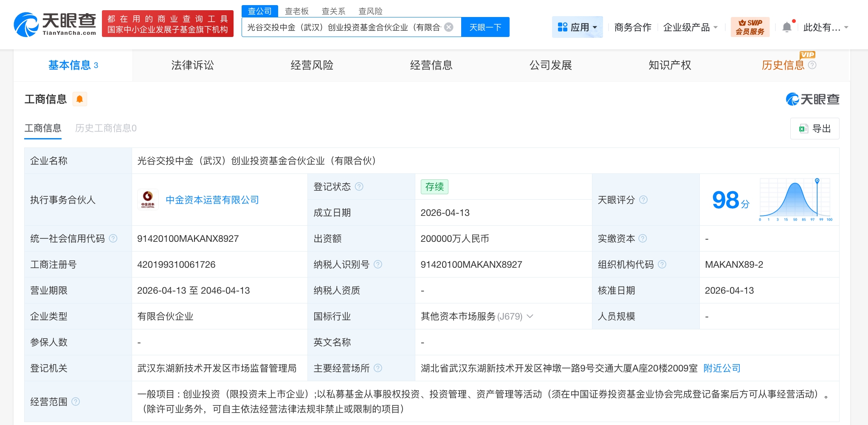868x425 pixels.
Task: Open the 企业级产品 dropdown
Action: click(687, 27)
